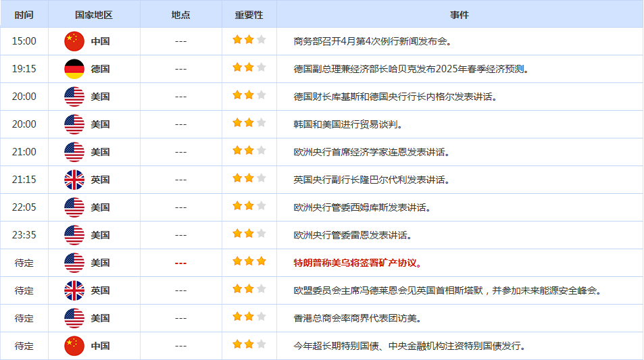Viewport: 644px width, 360px height.
Task: Click the UK flag beside the 冯德莱恩 event
Action: click(74, 290)
